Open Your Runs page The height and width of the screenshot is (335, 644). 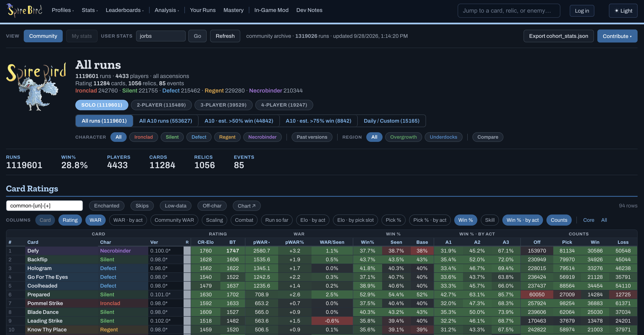click(202, 10)
